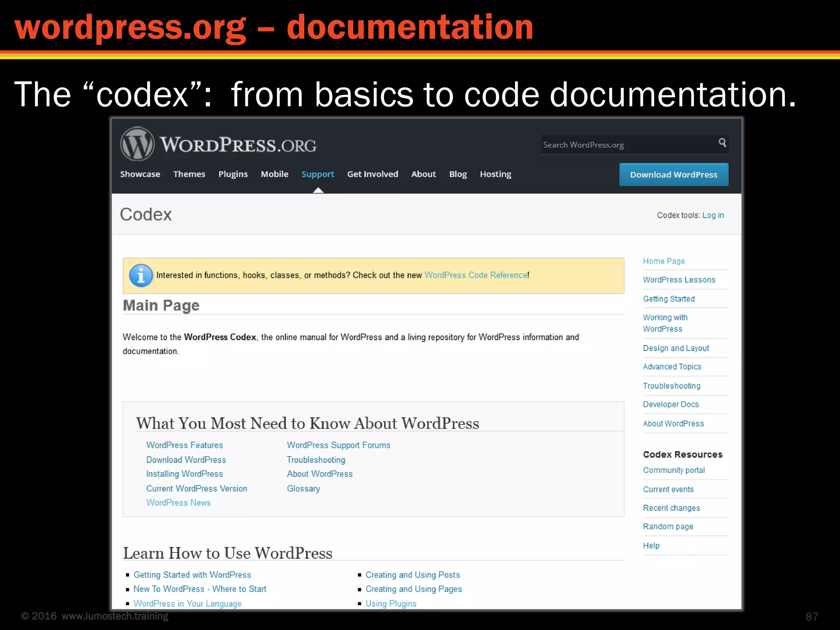Open Creating and Using Posts link
The width and height of the screenshot is (840, 630).
click(413, 575)
